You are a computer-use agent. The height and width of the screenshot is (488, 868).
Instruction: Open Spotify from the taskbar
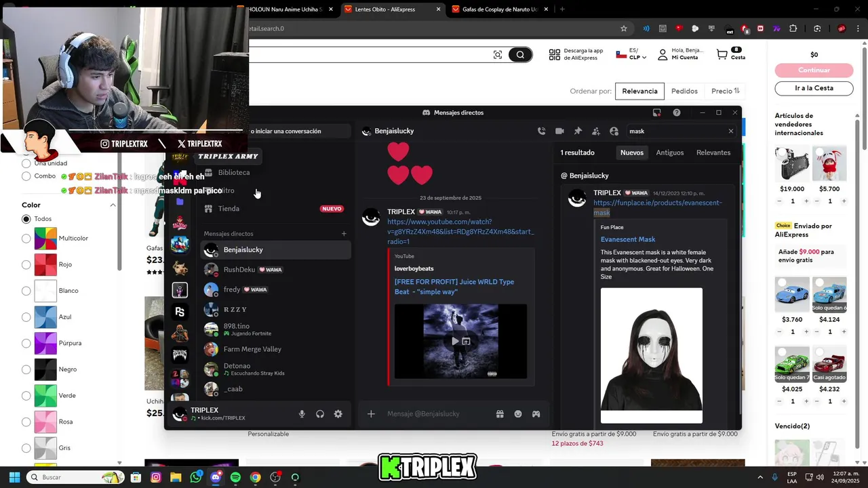click(235, 477)
